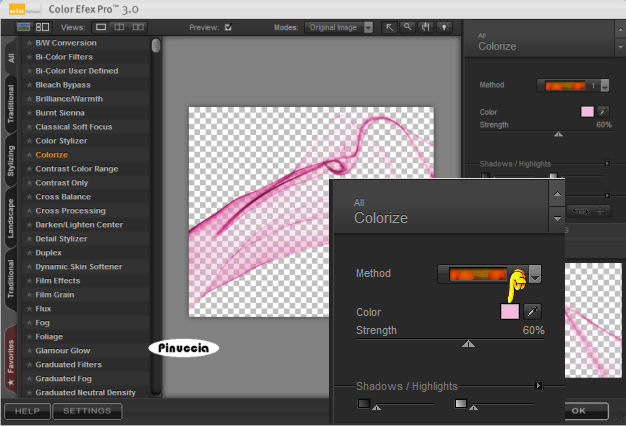Image resolution: width=626 pixels, height=426 pixels.
Task: Click the filter list scrollbar thumb
Action: click(156, 46)
